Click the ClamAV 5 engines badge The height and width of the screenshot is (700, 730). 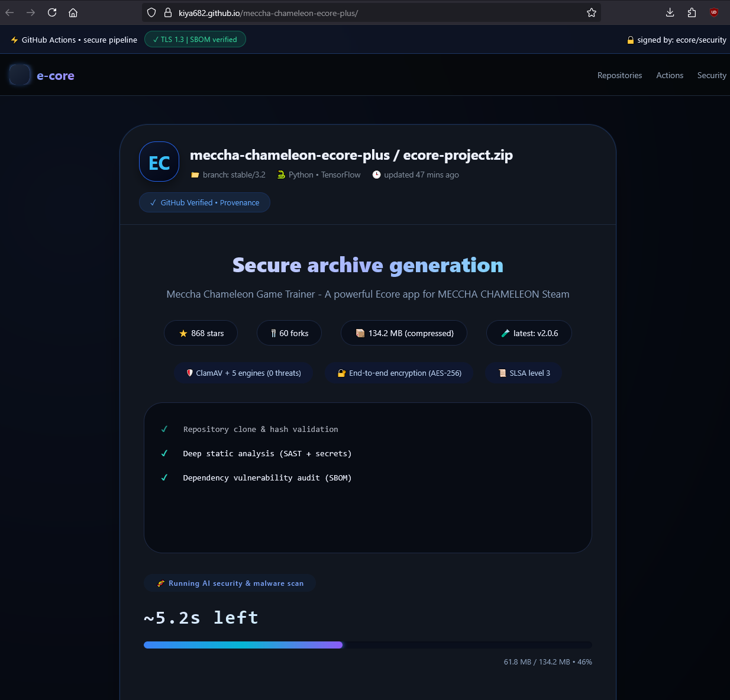[x=244, y=373]
